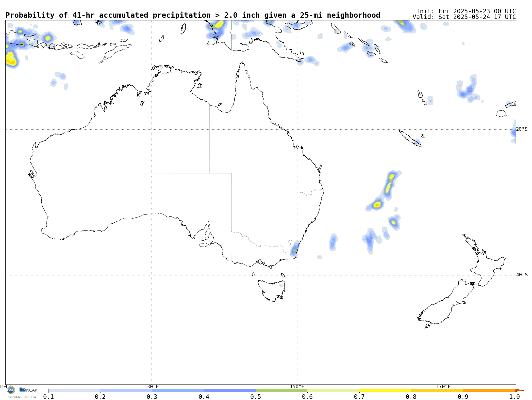532x400 pixels.
Task: Click the 20°S latitude label
Action: pyautogui.click(x=522, y=129)
